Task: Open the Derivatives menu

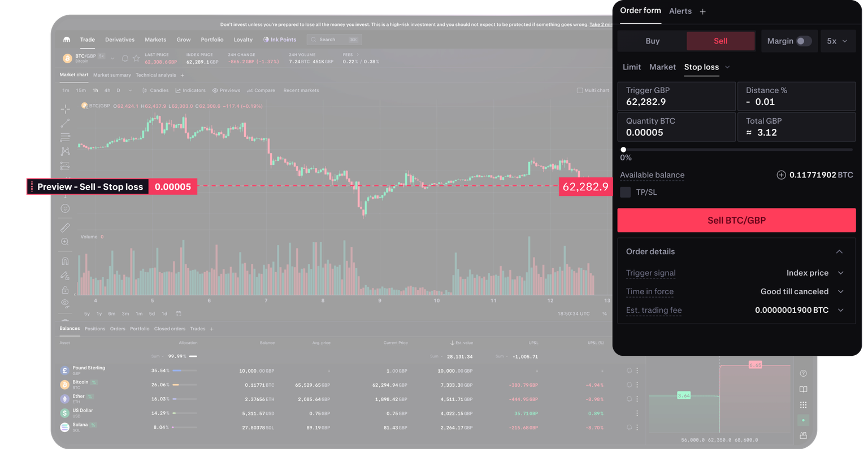Action: 120,40
